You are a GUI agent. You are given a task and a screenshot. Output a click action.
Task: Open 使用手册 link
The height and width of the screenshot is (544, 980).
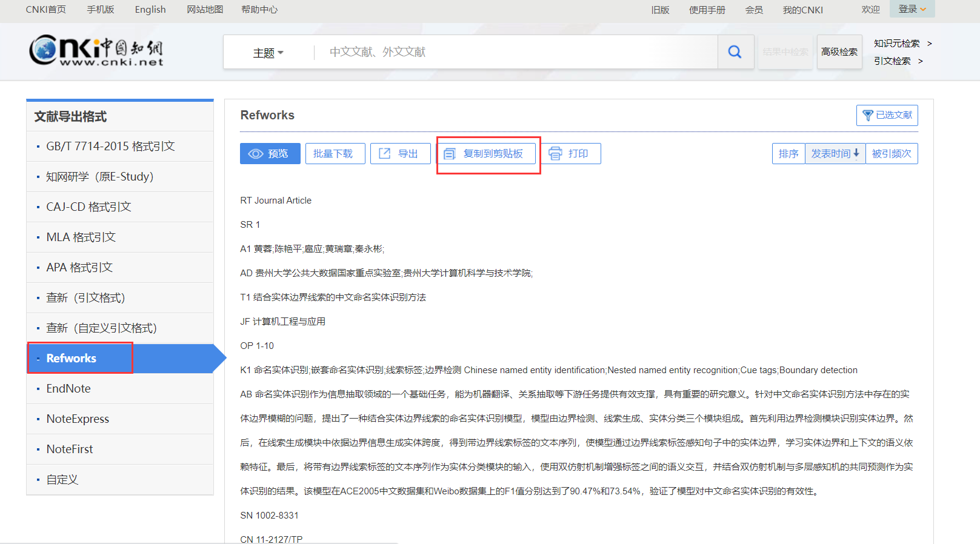point(707,10)
